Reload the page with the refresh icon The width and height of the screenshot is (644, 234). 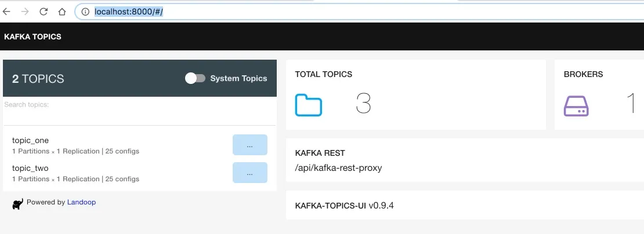pos(44,11)
